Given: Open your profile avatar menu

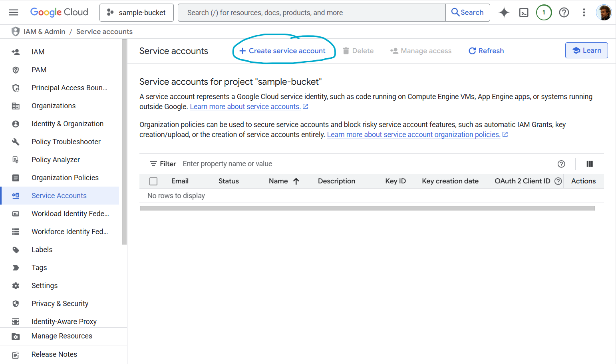Looking at the screenshot, I should (604, 12).
